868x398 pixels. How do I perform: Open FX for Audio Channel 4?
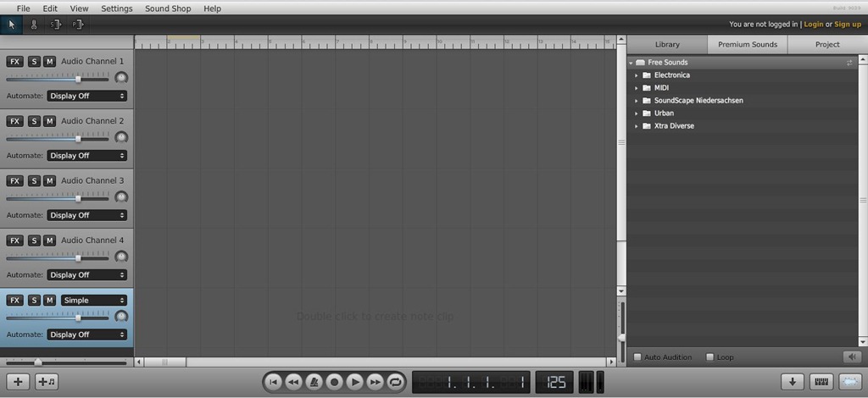tap(15, 241)
